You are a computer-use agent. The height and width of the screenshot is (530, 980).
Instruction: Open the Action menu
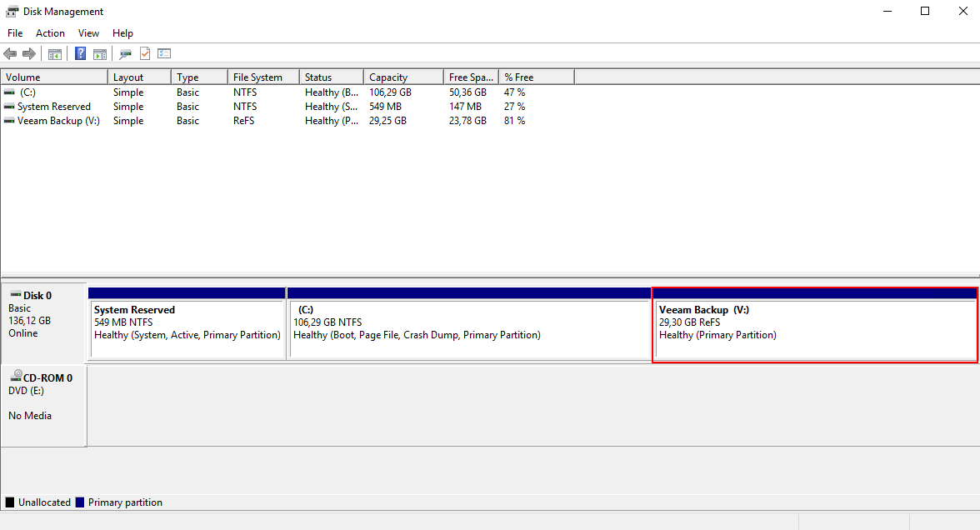tap(50, 32)
